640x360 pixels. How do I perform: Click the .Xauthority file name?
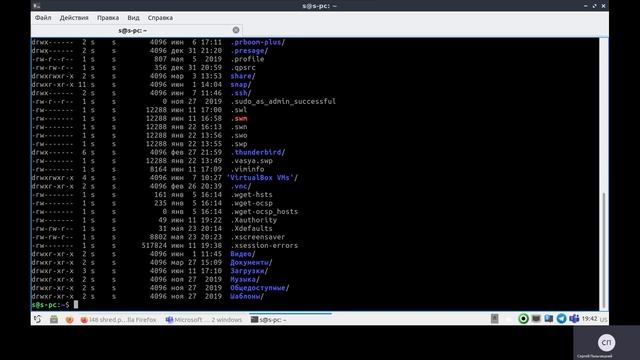(x=253, y=220)
